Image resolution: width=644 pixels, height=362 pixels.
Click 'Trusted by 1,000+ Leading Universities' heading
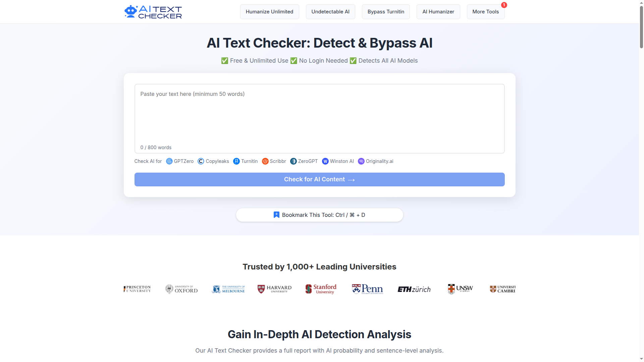pos(319,267)
